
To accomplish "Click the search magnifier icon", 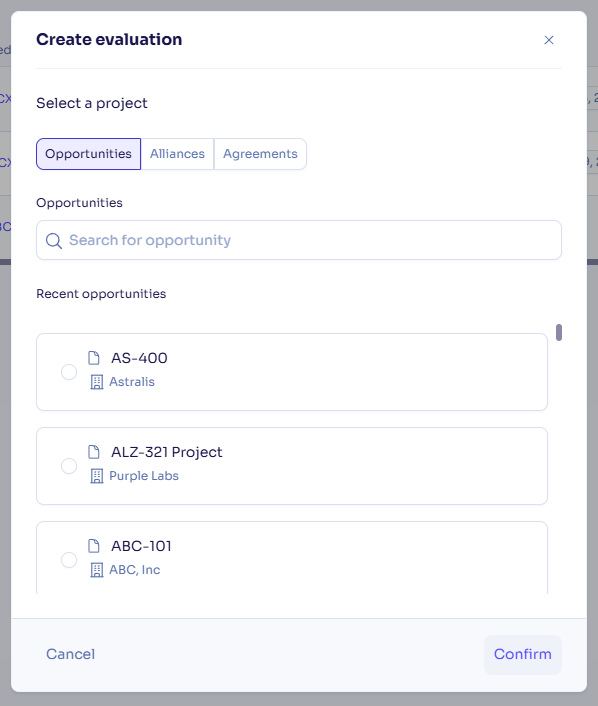I will click(54, 240).
